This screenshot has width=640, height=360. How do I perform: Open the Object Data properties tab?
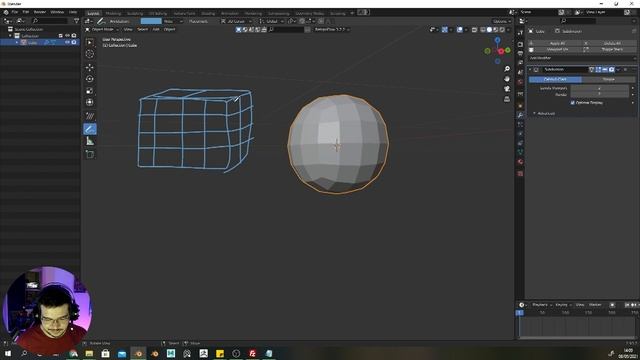(x=520, y=152)
